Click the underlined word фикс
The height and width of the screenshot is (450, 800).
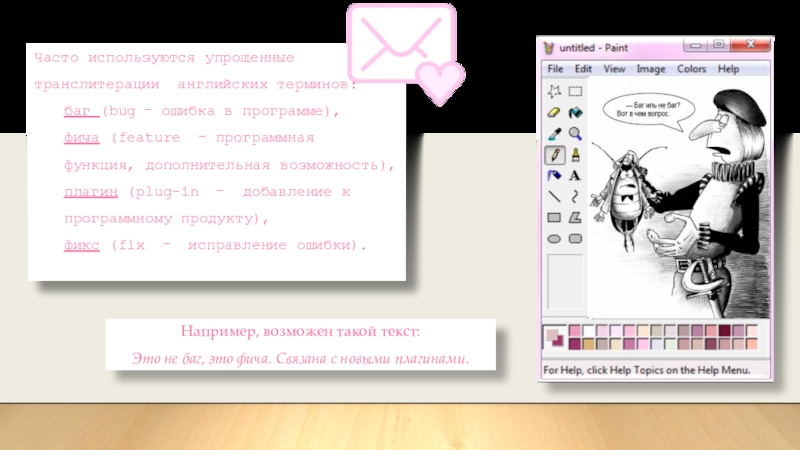(x=82, y=245)
